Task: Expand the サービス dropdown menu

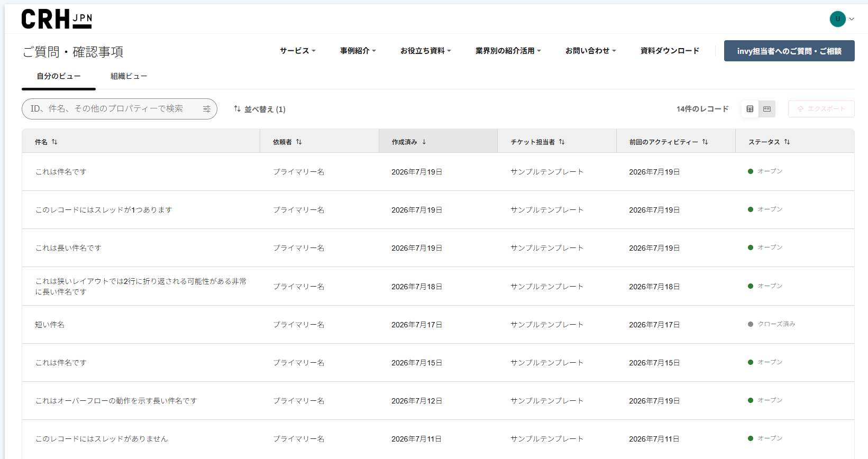Action: (298, 51)
